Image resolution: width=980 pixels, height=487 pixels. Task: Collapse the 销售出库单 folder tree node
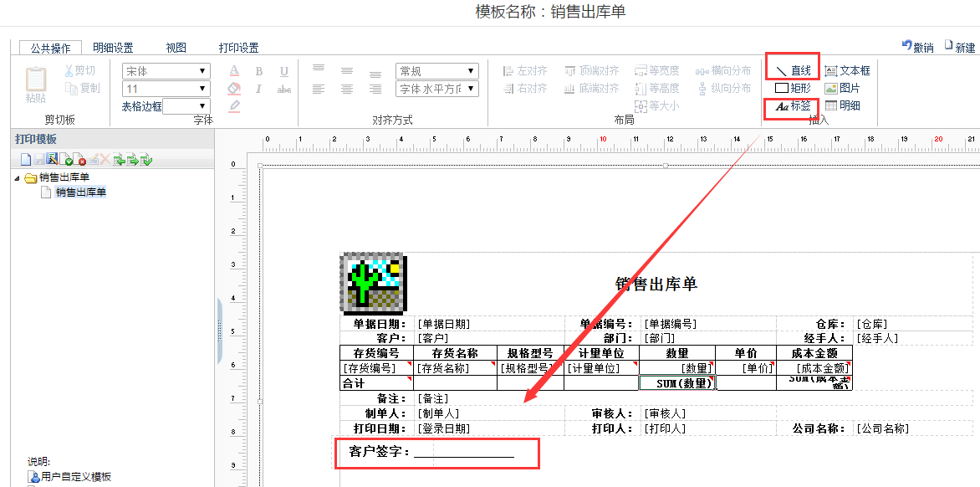click(18, 177)
